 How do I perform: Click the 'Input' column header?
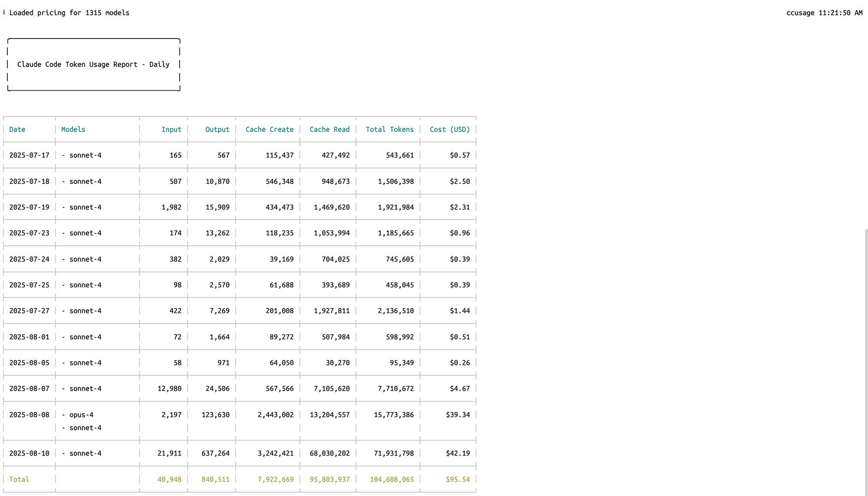171,129
